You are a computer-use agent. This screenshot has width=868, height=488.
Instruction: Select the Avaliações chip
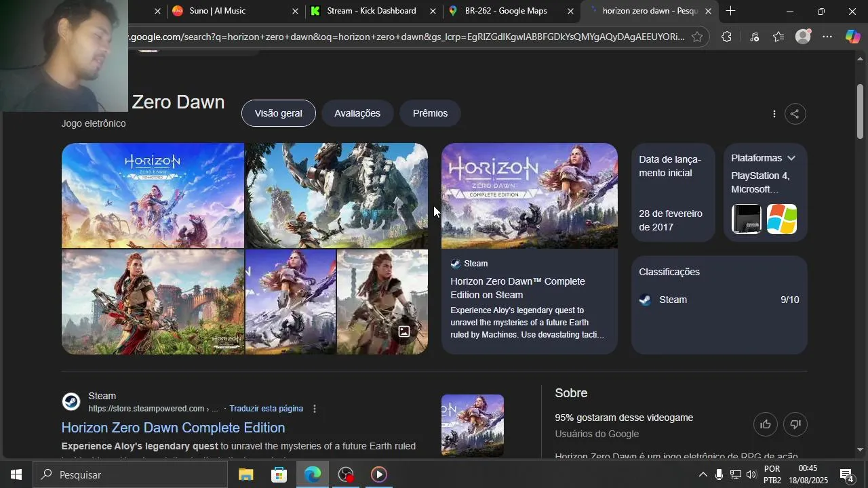pos(357,113)
